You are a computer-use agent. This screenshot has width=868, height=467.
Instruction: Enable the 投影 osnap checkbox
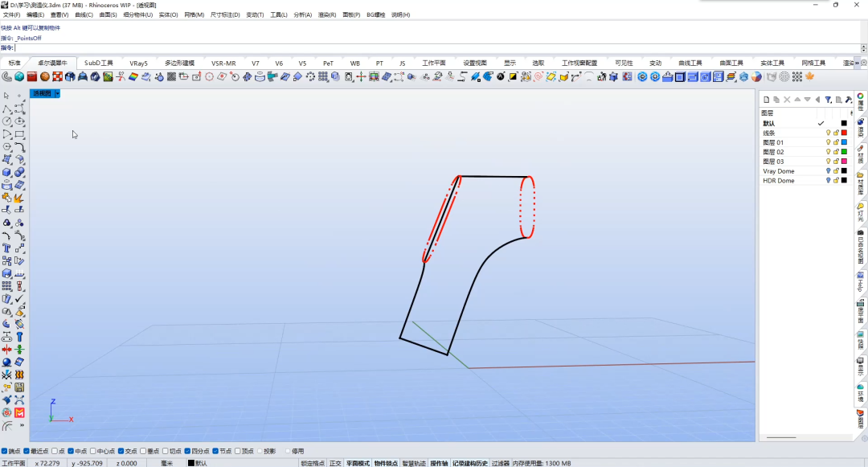[260, 451]
